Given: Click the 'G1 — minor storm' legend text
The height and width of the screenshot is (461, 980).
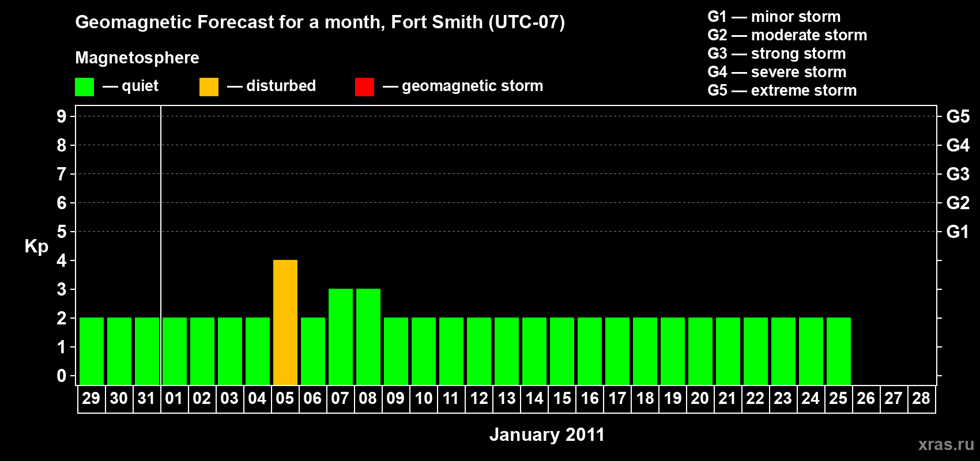Looking at the screenshot, I should point(774,17).
